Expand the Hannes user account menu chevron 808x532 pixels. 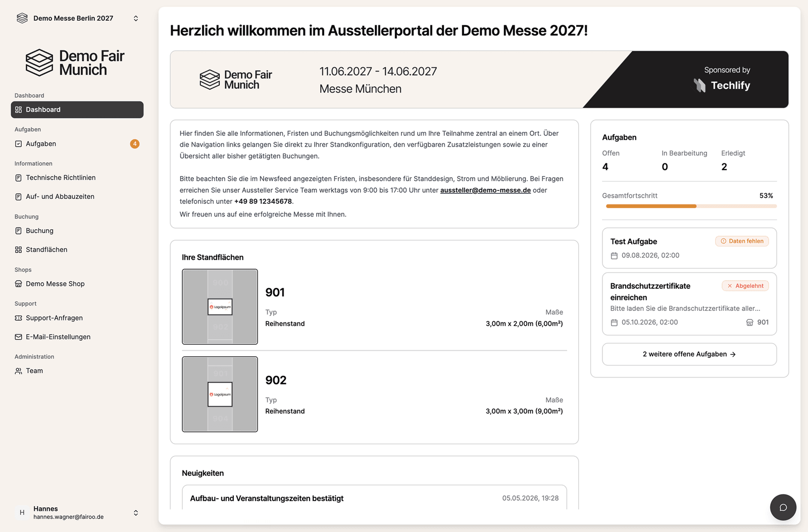click(x=136, y=513)
